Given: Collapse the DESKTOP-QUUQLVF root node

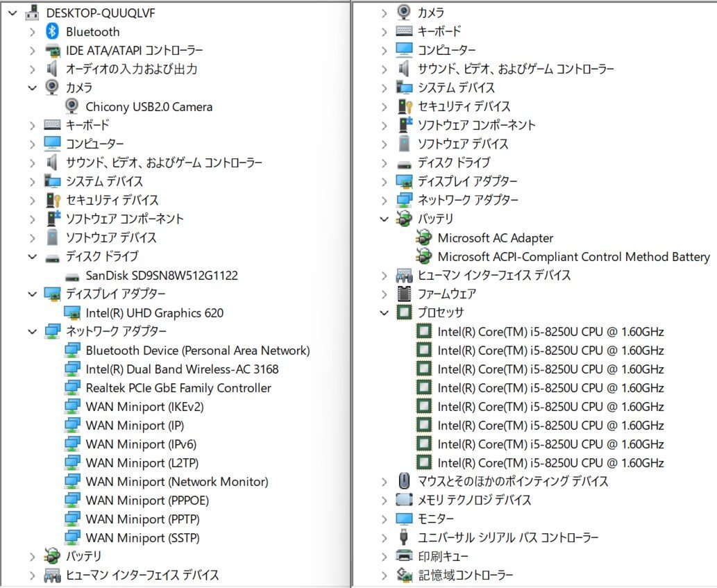Looking at the screenshot, I should pos(12,13).
